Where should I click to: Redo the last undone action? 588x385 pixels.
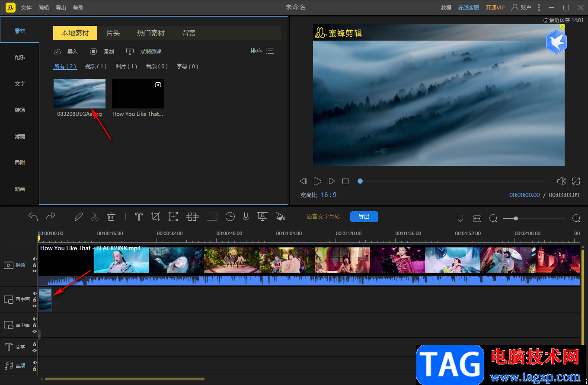pyautogui.click(x=51, y=216)
